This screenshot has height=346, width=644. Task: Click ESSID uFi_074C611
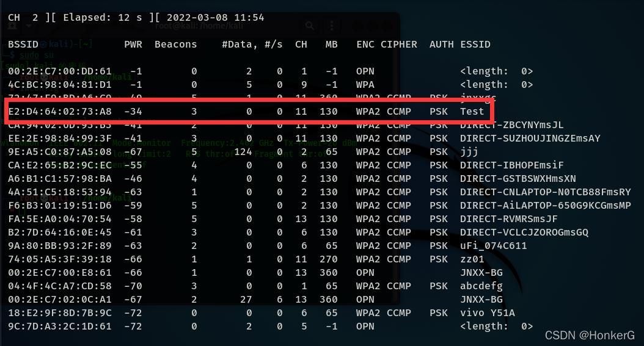[493, 246]
